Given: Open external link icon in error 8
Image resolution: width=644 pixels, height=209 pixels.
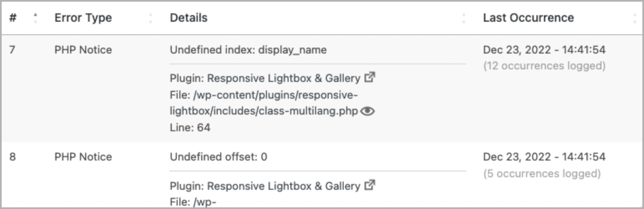Looking at the screenshot, I should point(370,184).
